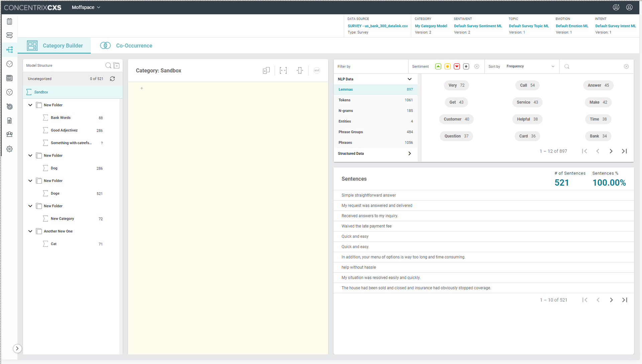This screenshot has height=364, width=642.
Task: Click the Customer 40 lemma chip
Action: point(456,119)
